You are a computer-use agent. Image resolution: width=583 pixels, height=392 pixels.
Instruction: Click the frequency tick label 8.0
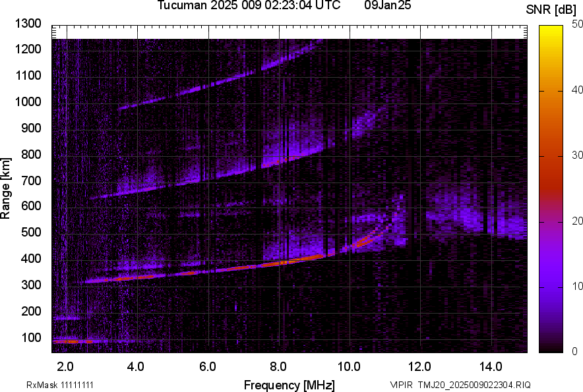(278, 367)
